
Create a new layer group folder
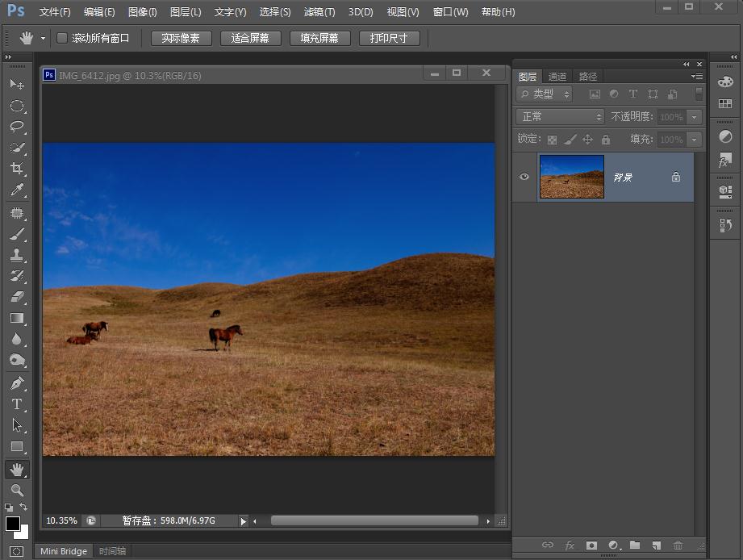[x=635, y=545]
